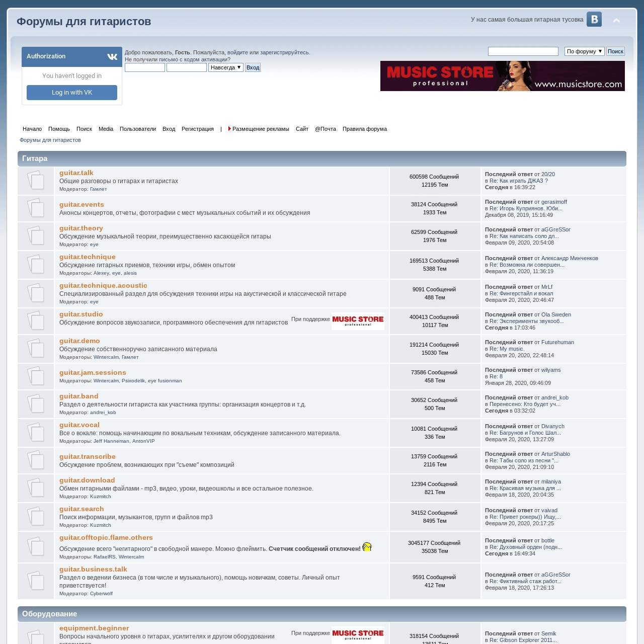Open the Форумы для гитаристов breadcrumb link

coord(50,140)
